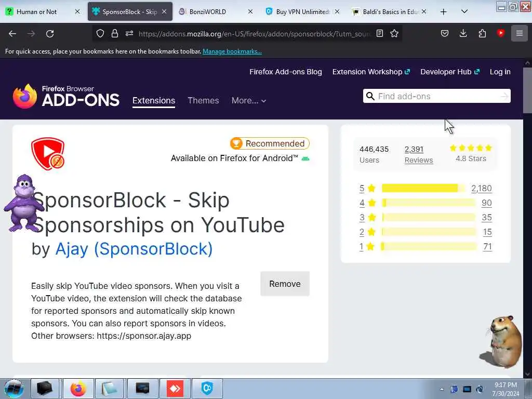Image resolution: width=532 pixels, height=399 pixels.
Task: Click the SponsorBlock addon shield logo
Action: click(48, 154)
